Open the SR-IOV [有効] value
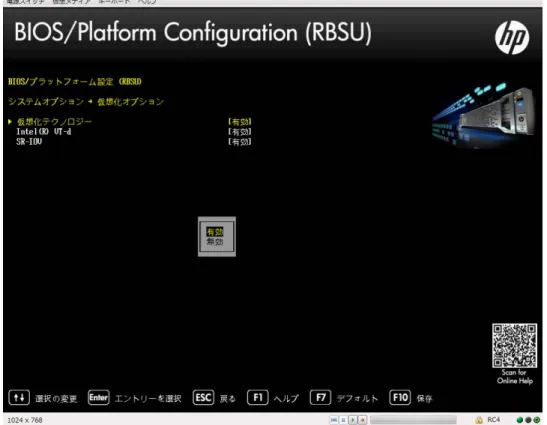Viewport: 547px width, 425px height. pyautogui.click(x=240, y=141)
